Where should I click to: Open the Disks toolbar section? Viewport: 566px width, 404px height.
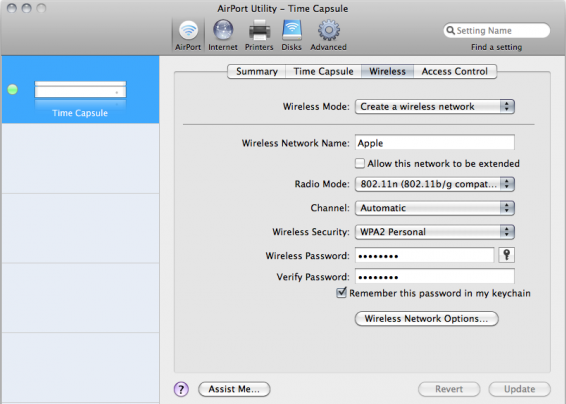291,35
